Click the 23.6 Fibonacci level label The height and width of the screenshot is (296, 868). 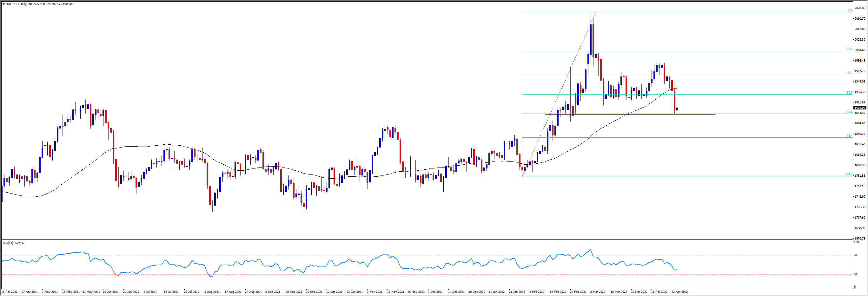point(850,49)
